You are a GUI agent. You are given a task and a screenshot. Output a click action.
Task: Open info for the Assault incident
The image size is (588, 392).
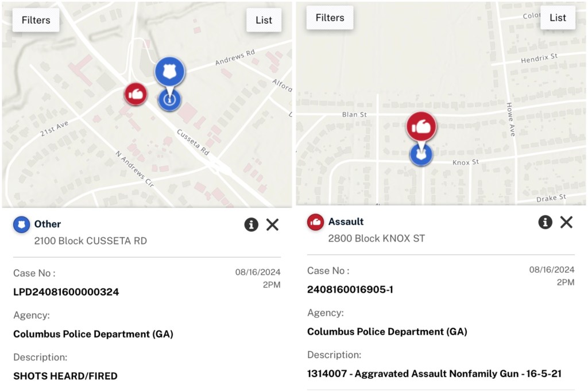tap(546, 222)
